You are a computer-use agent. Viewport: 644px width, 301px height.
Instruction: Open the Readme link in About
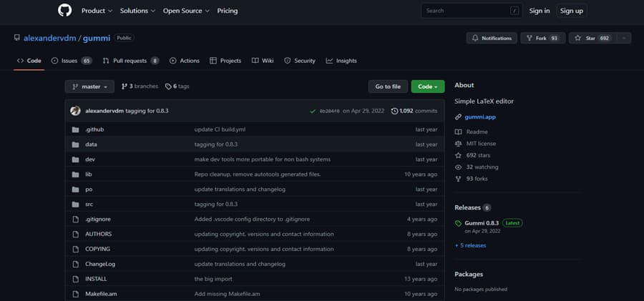pos(477,132)
